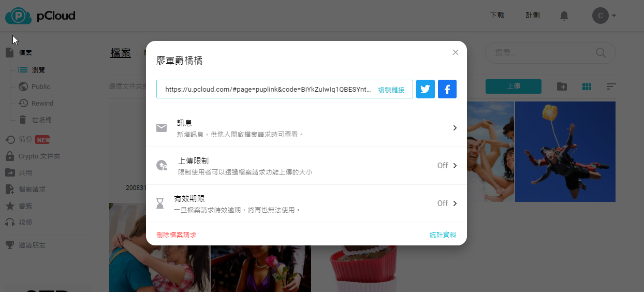Viewport: 644px width, 292px height.
Task: Open the account avatar dropdown
Action: pyautogui.click(x=604, y=16)
